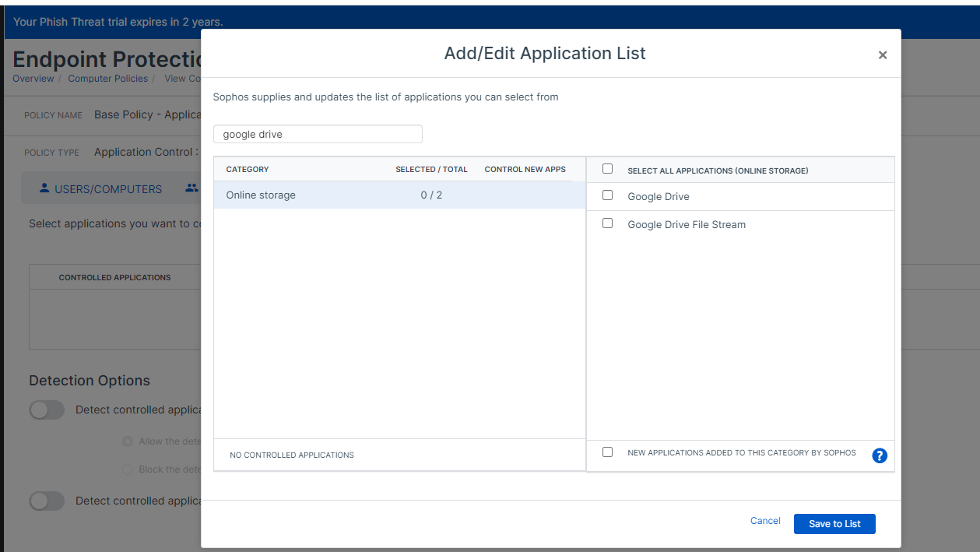Toggle the lower Detect controlled applications switch
Viewport: 980px width, 552px height.
tap(47, 501)
